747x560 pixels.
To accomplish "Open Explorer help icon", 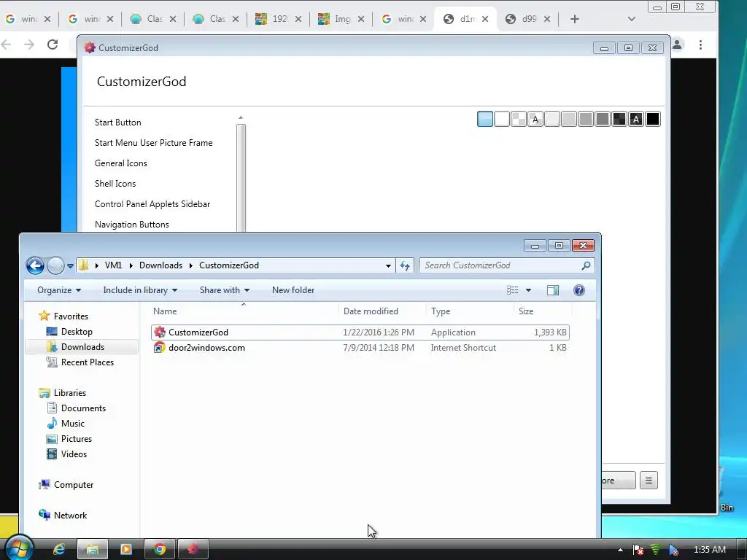I will click(x=578, y=290).
